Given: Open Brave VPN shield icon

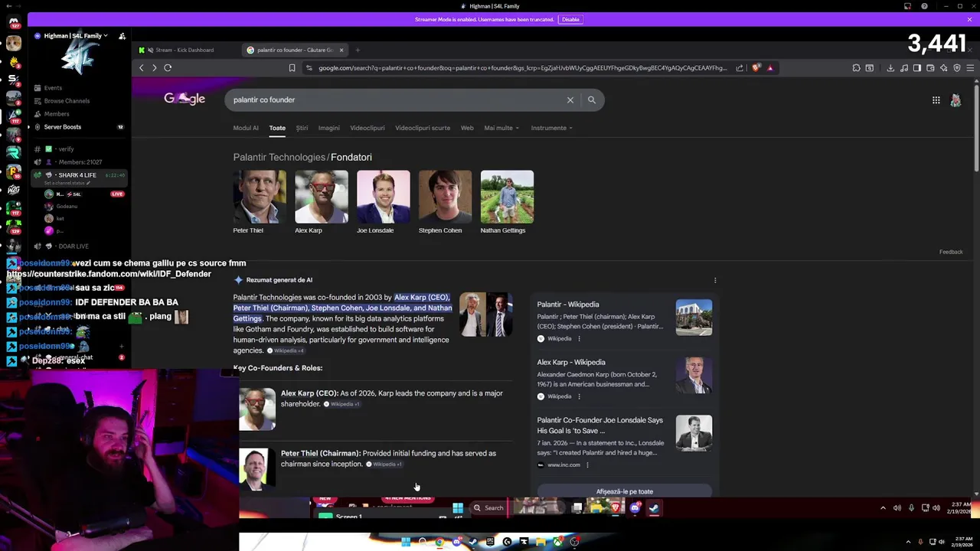Looking at the screenshot, I should coord(956,67).
